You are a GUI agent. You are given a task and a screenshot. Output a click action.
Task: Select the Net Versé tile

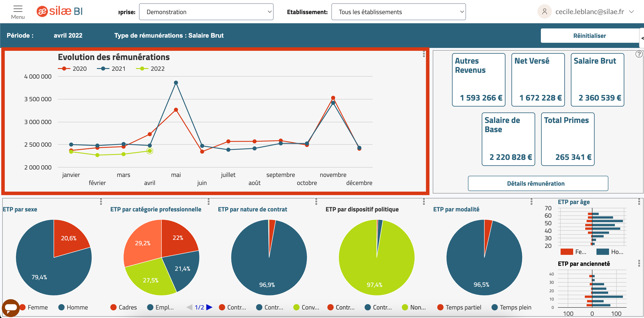point(538,80)
